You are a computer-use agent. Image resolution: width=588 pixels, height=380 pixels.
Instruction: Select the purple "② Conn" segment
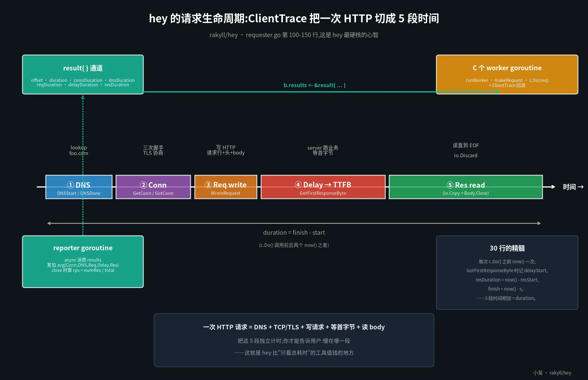pyautogui.click(x=153, y=187)
